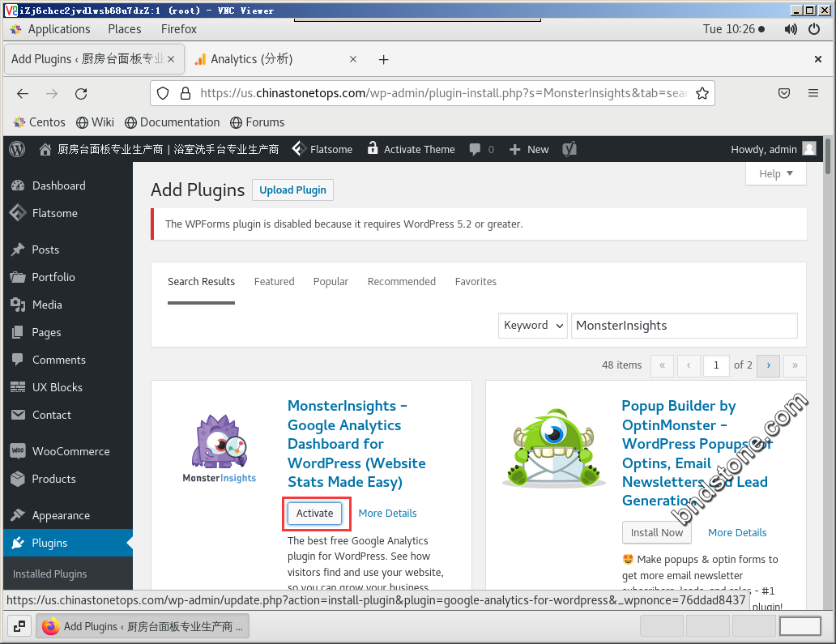This screenshot has width=836, height=644.
Task: Switch to the Analytics browser tab
Action: (x=275, y=59)
